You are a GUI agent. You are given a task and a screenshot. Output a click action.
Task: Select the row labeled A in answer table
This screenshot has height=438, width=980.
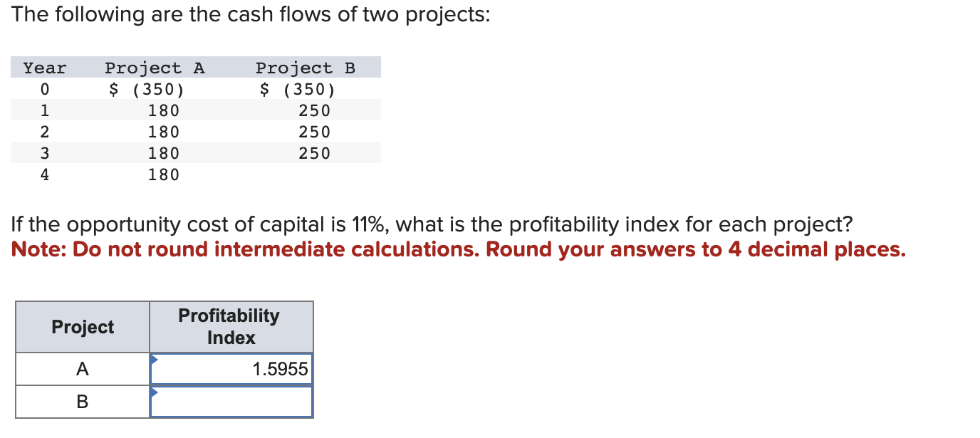82,368
